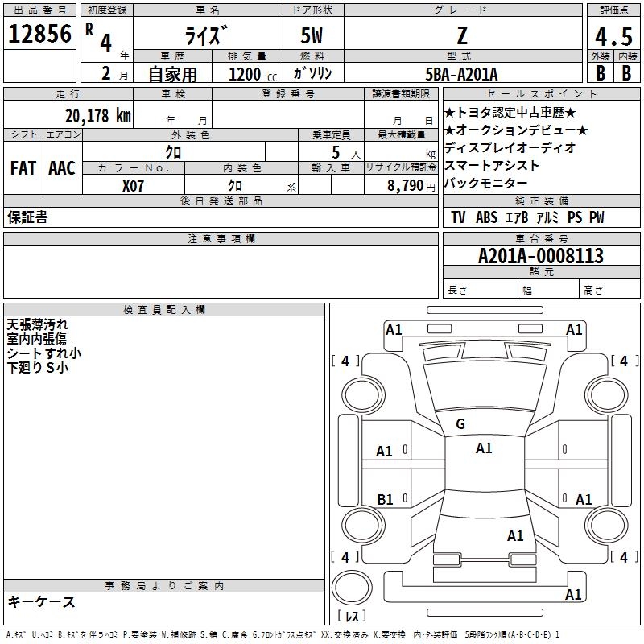Select A1 scratch mark on left front door
Image resolution: width=644 pixels, height=644 pixels.
(x=384, y=452)
